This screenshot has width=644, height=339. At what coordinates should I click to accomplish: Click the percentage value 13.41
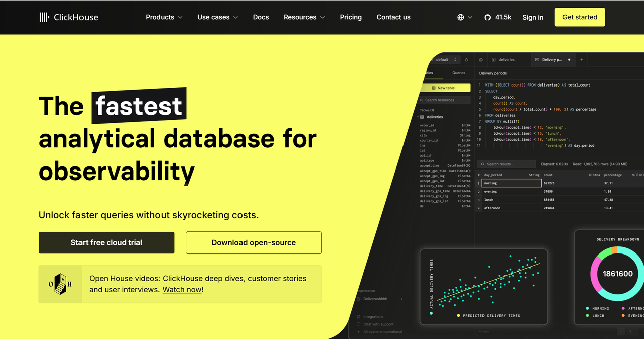[x=608, y=208]
